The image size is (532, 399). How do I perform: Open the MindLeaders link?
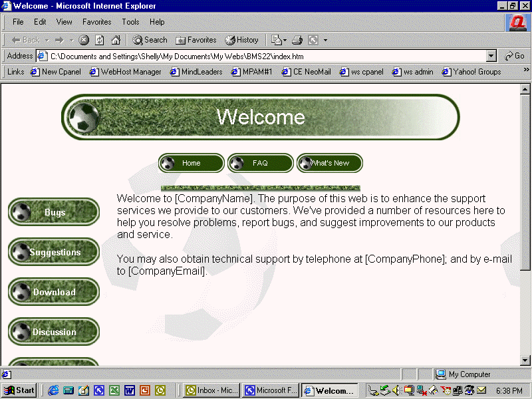196,72
